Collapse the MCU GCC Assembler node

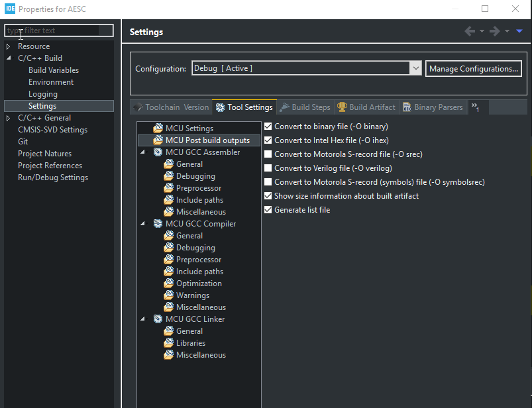click(143, 152)
